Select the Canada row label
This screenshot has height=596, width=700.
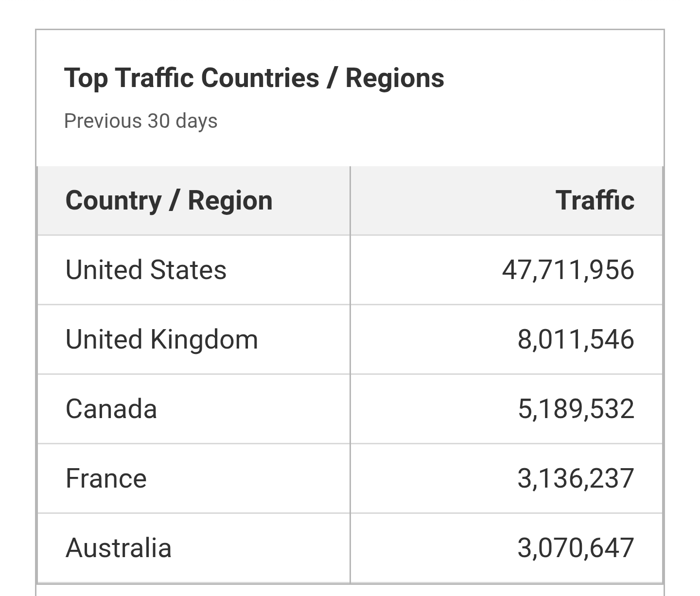click(x=111, y=409)
